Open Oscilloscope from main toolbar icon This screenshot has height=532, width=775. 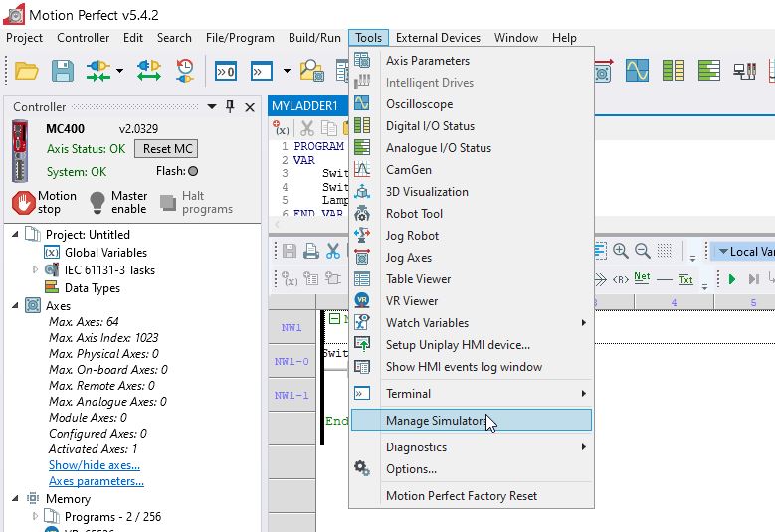[x=637, y=71]
